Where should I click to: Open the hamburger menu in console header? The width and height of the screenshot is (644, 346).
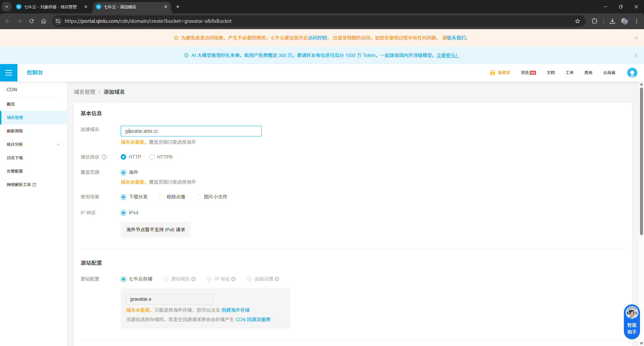tap(9, 73)
